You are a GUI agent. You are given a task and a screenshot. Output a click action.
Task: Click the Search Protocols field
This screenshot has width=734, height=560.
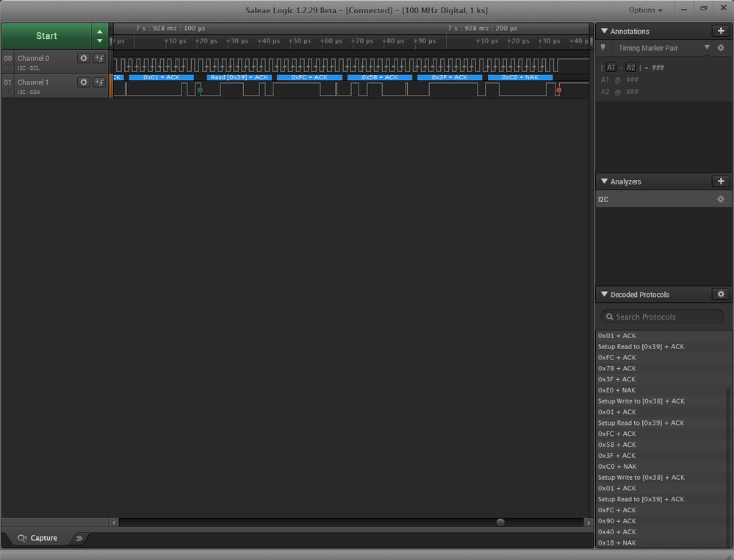(662, 317)
